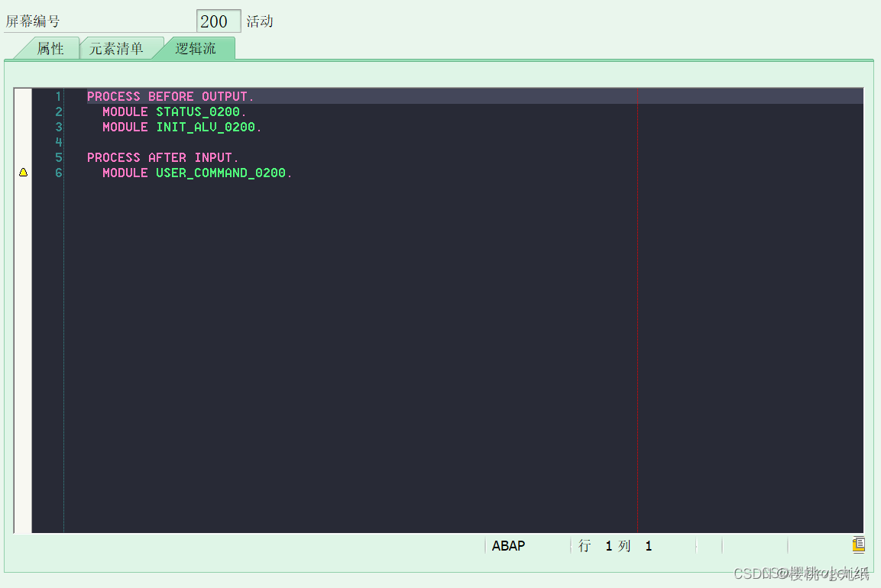Click the ABAP language indicator in status bar
881x588 pixels.
(x=507, y=545)
